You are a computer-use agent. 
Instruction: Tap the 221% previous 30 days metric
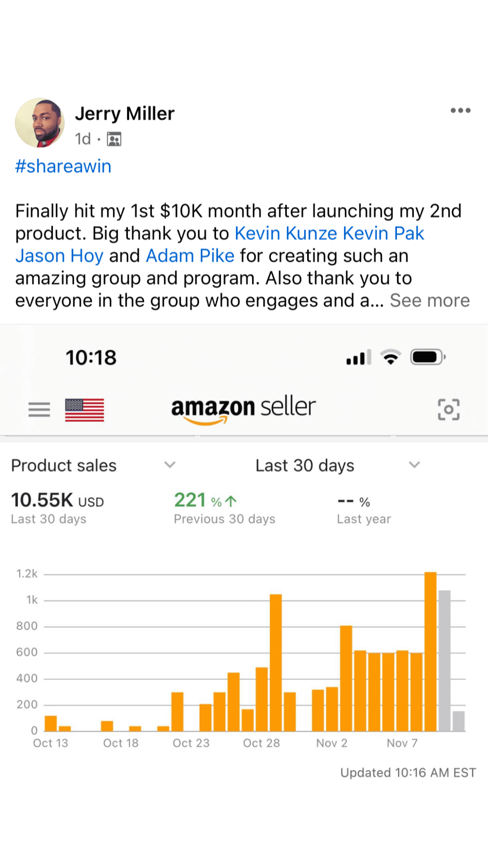205,501
